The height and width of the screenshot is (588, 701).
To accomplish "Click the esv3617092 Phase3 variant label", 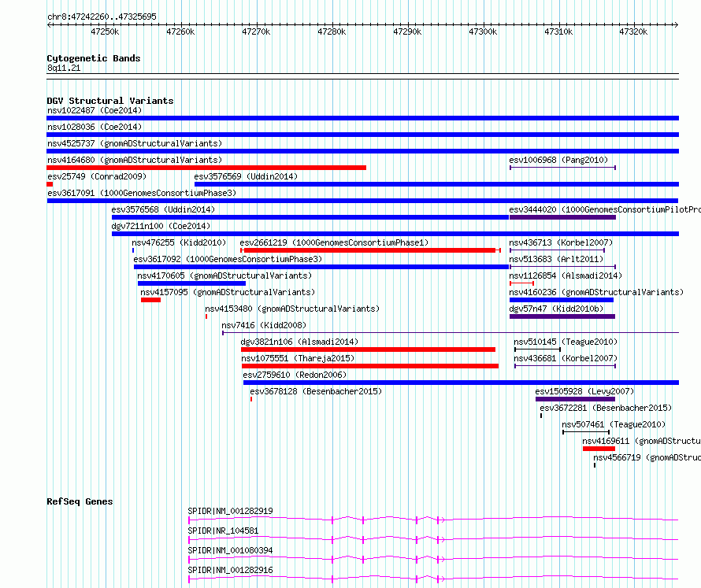I will coord(228,259).
